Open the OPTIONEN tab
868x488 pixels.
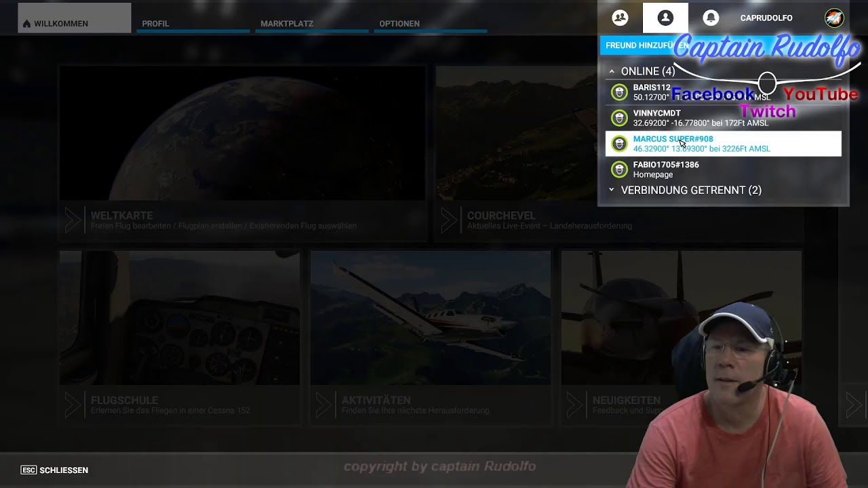[x=431, y=24]
